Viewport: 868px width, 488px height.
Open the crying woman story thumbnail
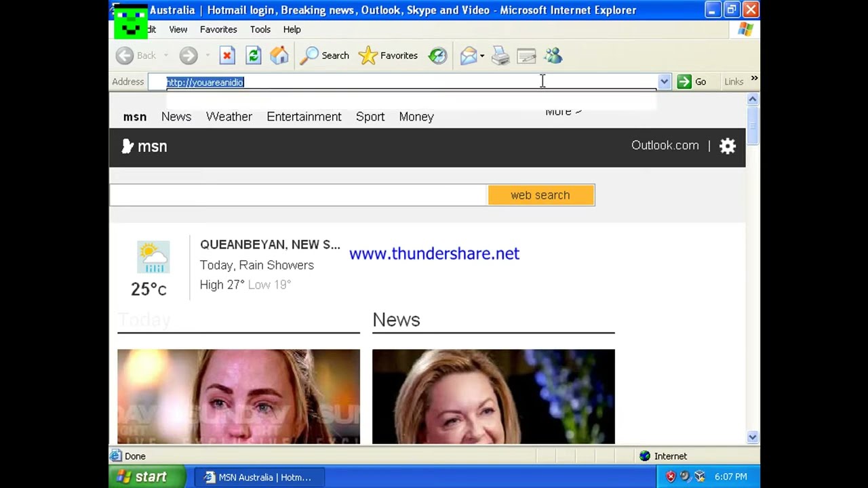click(x=239, y=396)
